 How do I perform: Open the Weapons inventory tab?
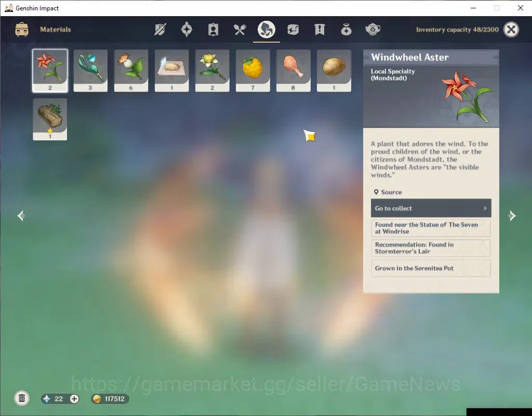coord(160,30)
